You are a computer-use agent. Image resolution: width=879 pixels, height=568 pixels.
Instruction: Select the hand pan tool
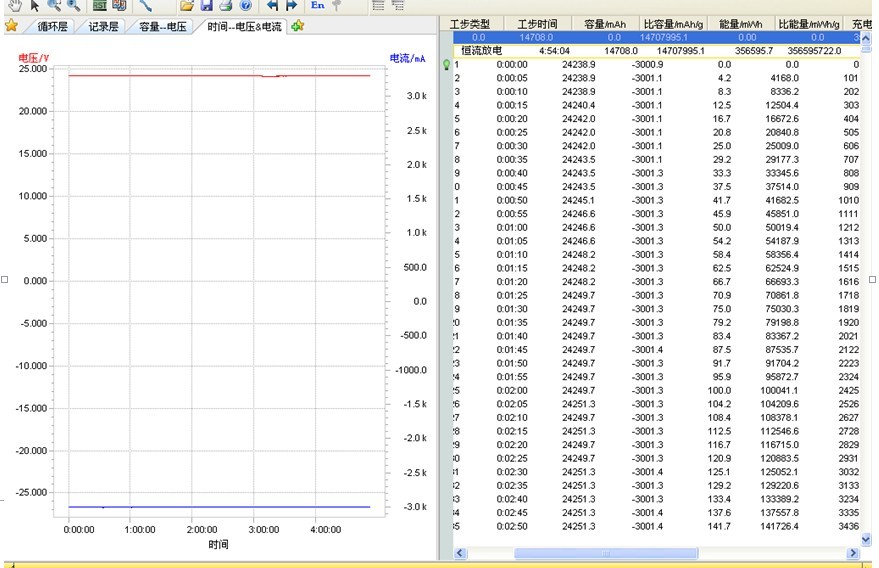tap(13, 5)
